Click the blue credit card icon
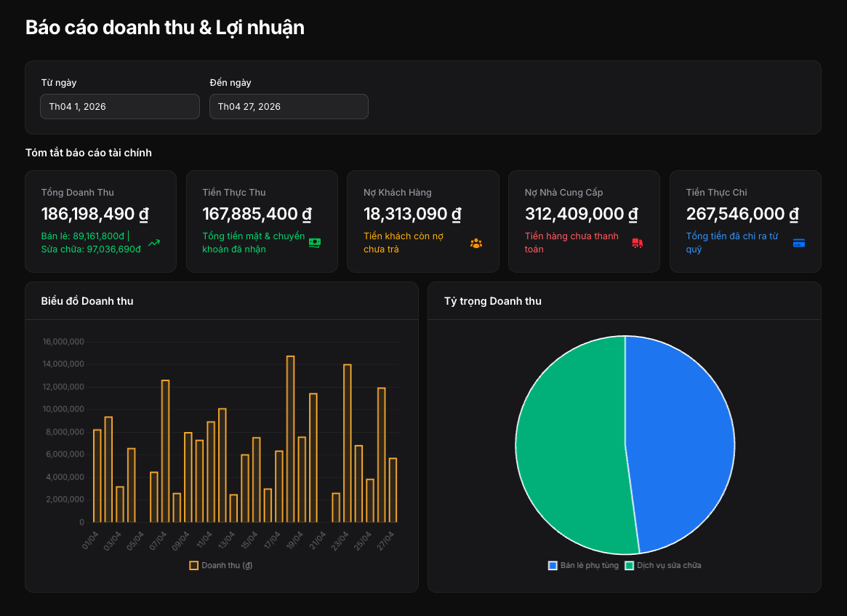The width and height of the screenshot is (847, 616). (x=799, y=243)
